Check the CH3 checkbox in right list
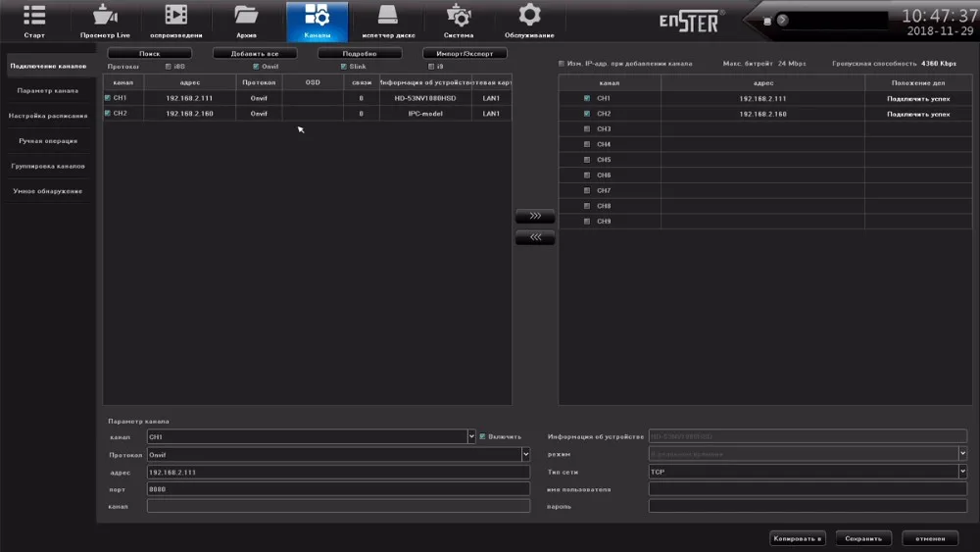Viewport: 980px width, 552px height. [x=586, y=128]
